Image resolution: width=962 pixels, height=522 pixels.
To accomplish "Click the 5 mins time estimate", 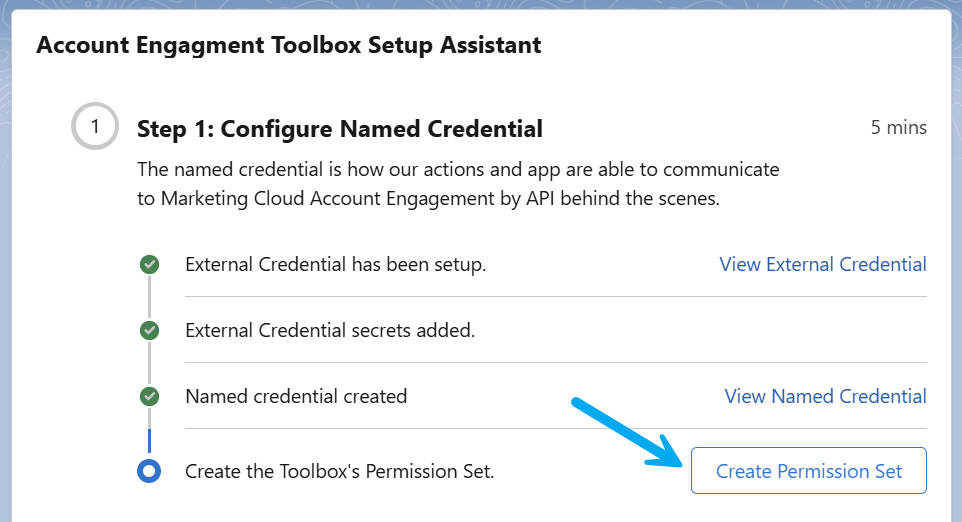I will point(898,128).
